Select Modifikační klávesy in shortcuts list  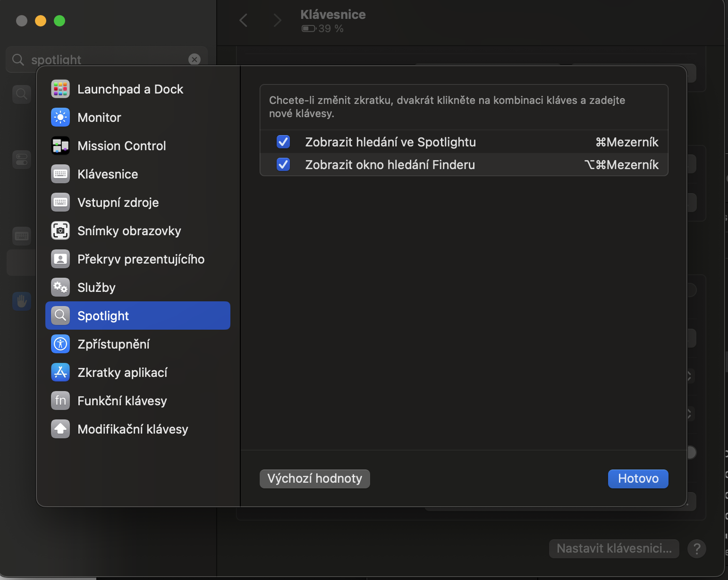(138, 429)
